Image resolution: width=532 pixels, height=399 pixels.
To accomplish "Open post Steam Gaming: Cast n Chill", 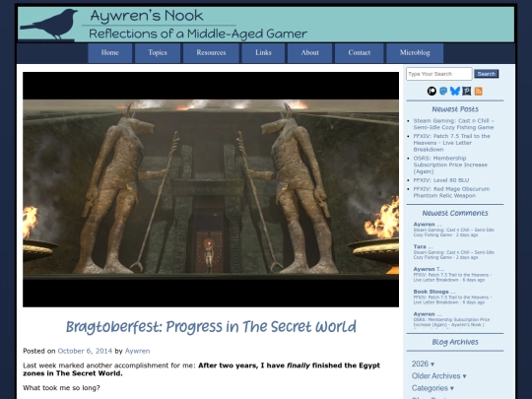I will (x=453, y=124).
